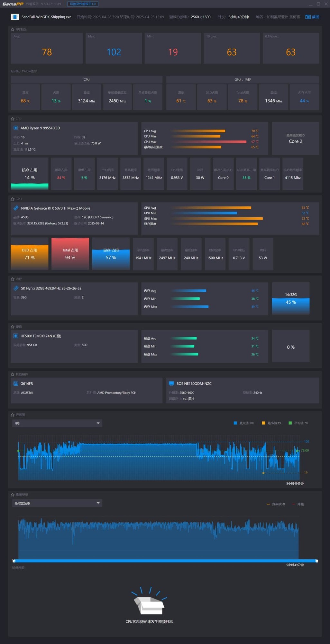Screen dimensions: 330x644
Task: Click the screenshot camera icon
Action: [x=308, y=17]
